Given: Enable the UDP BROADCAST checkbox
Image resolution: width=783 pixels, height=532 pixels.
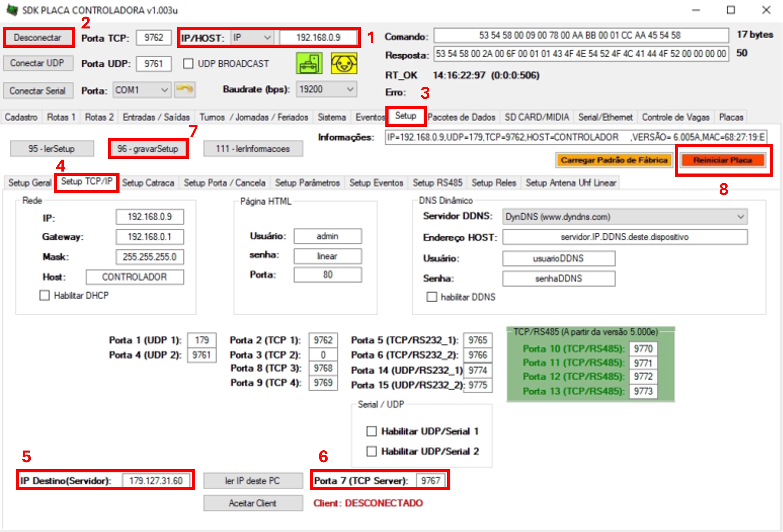Looking at the screenshot, I should coord(188,64).
